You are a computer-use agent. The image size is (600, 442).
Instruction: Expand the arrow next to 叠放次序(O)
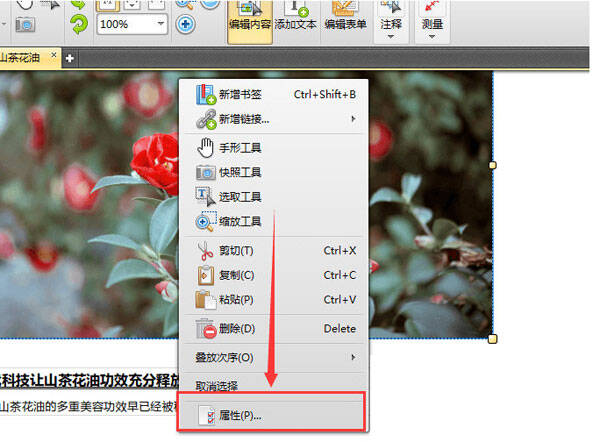pyautogui.click(x=353, y=357)
